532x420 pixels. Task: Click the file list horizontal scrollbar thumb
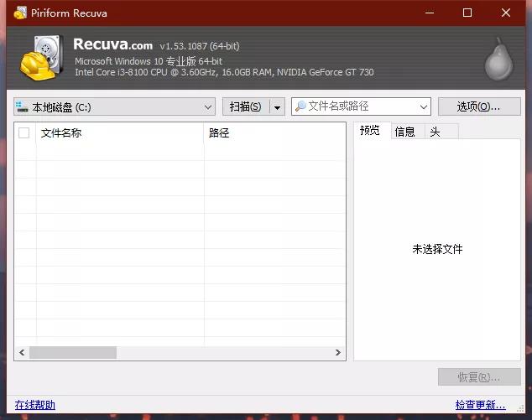(x=73, y=353)
